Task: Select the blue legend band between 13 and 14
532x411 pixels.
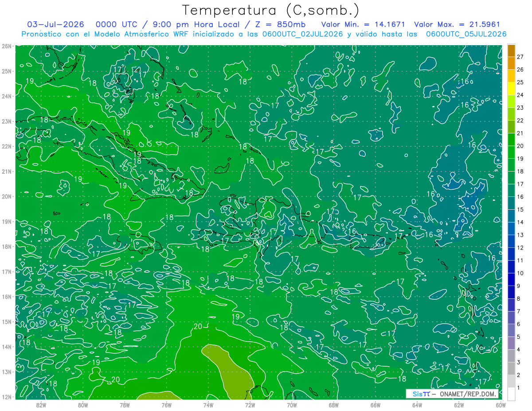Action: click(x=511, y=228)
